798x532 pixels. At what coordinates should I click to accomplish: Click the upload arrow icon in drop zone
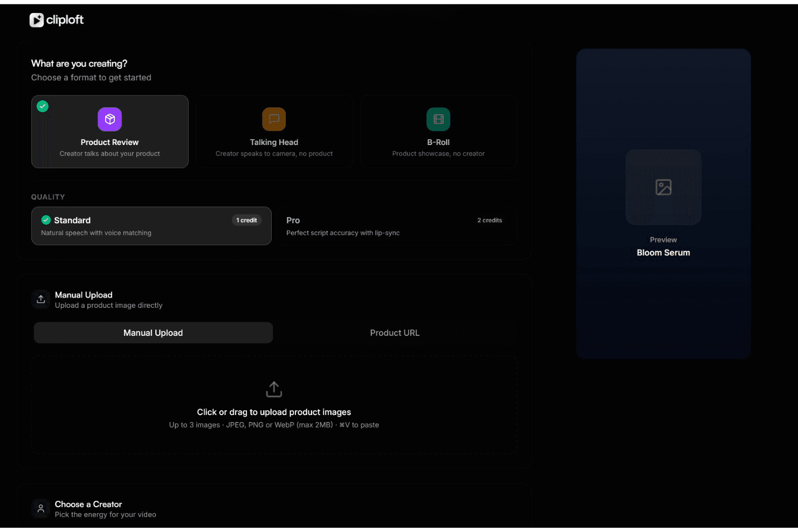point(274,389)
